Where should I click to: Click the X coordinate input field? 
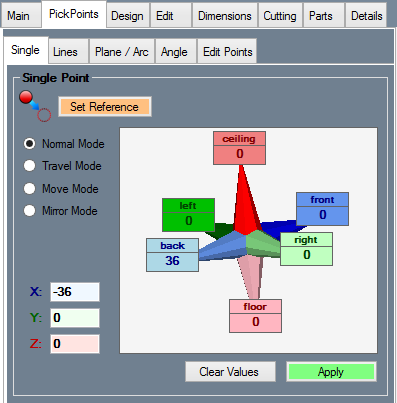(x=75, y=292)
